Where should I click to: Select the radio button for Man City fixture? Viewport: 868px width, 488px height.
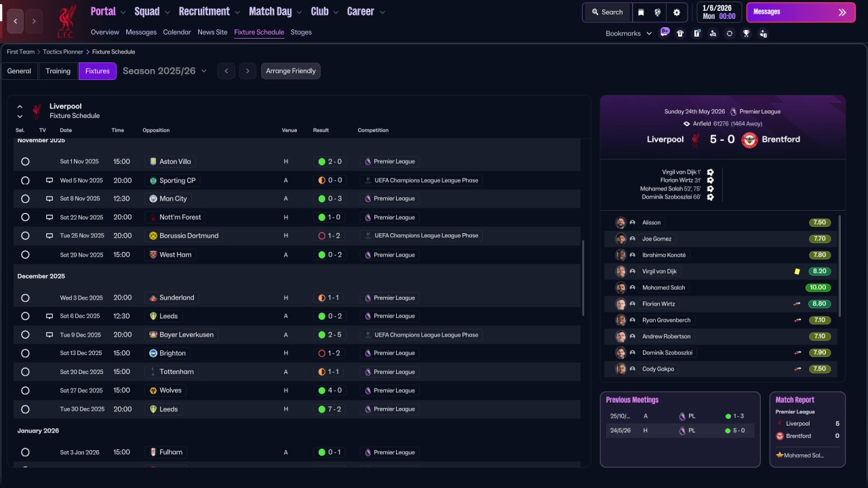point(25,199)
